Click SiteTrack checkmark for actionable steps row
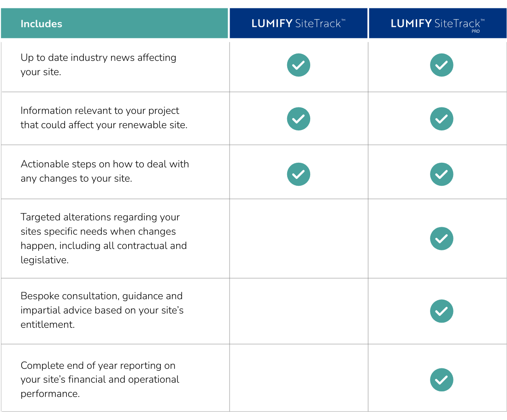The image size is (507, 420). click(x=299, y=174)
